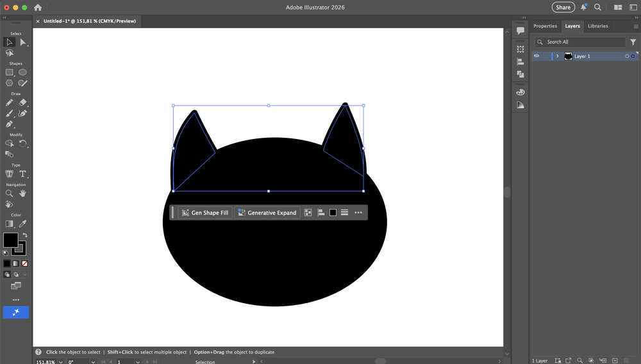Choose the Rotate tool under Modify
Screen dimensions: 641x364
pos(22,144)
